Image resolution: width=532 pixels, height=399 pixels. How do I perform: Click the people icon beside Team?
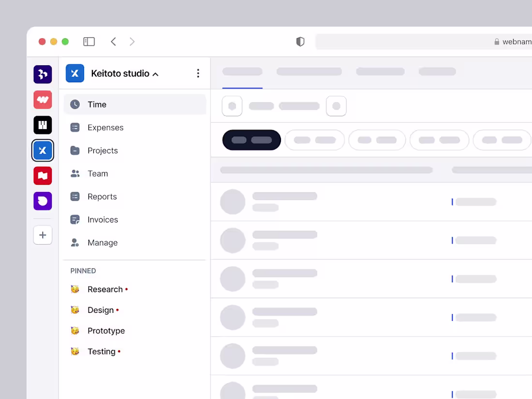click(x=75, y=174)
